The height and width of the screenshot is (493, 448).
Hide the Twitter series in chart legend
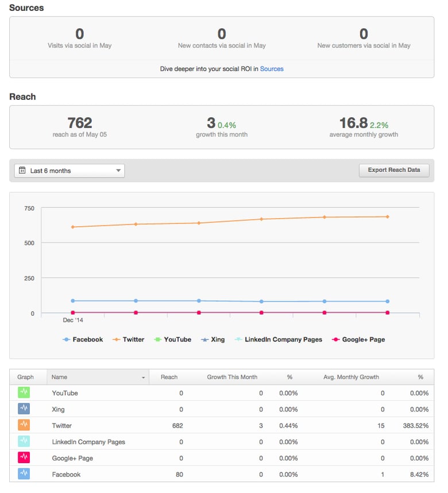pos(128,340)
